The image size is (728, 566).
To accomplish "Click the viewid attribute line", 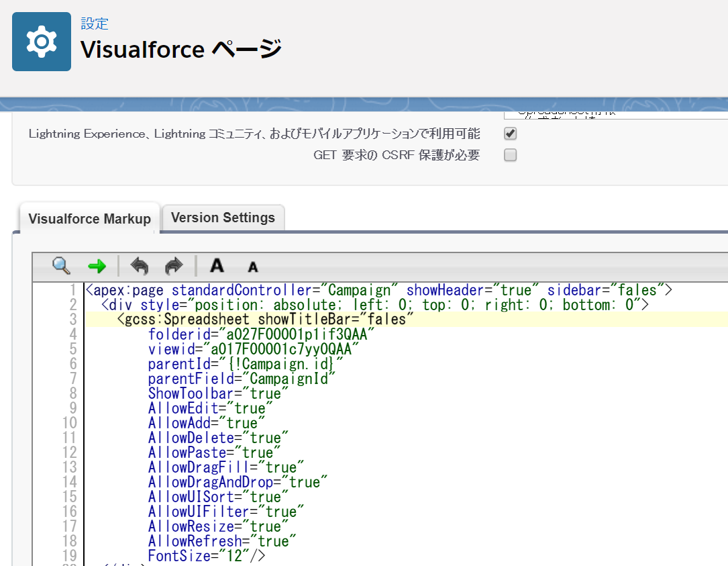I will pos(254,349).
